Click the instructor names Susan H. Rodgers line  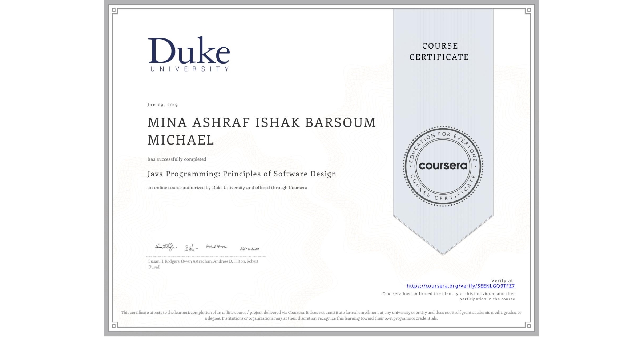[x=203, y=264]
